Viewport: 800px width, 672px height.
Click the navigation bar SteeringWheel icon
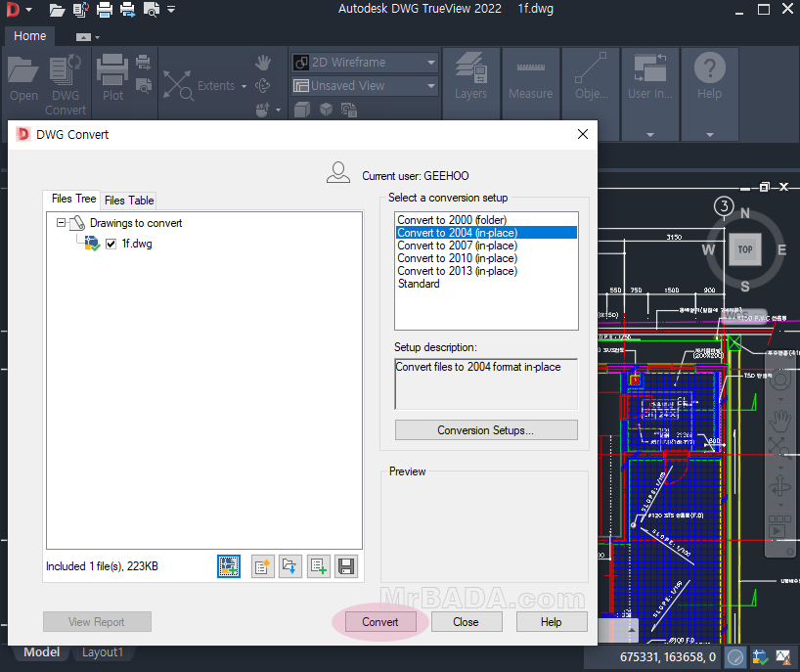pos(780,381)
